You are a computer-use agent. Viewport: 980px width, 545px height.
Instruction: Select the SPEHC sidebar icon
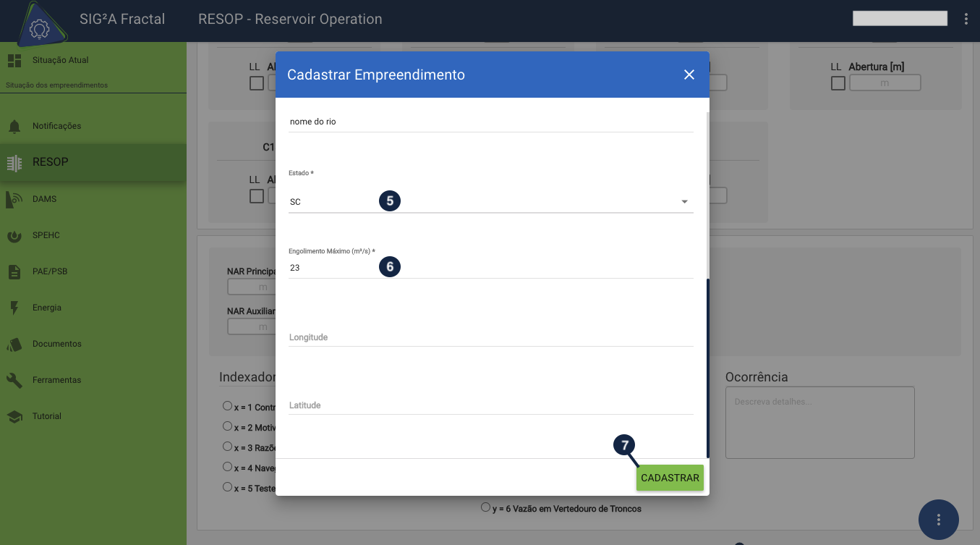pos(14,236)
